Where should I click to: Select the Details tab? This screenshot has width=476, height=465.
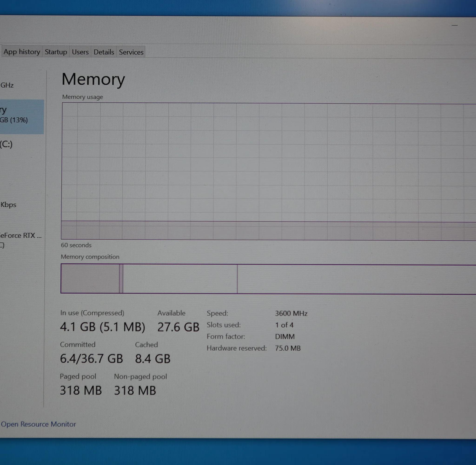104,52
